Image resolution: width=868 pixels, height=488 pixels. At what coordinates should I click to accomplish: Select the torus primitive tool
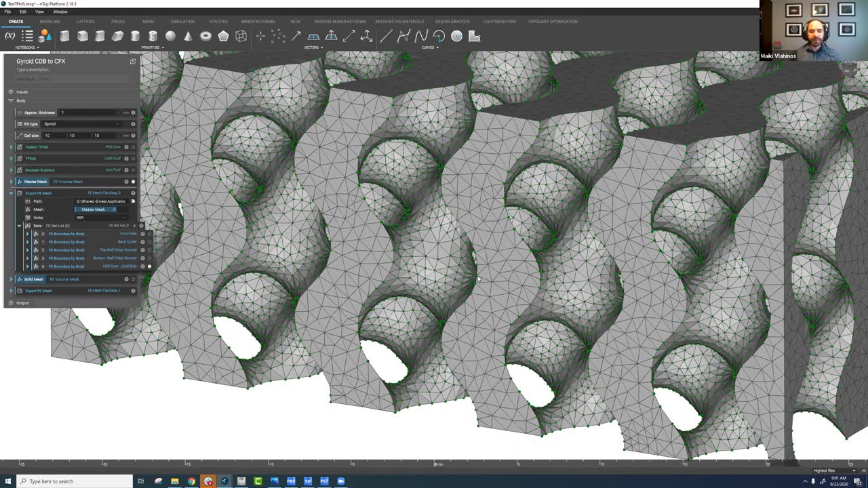tap(205, 36)
